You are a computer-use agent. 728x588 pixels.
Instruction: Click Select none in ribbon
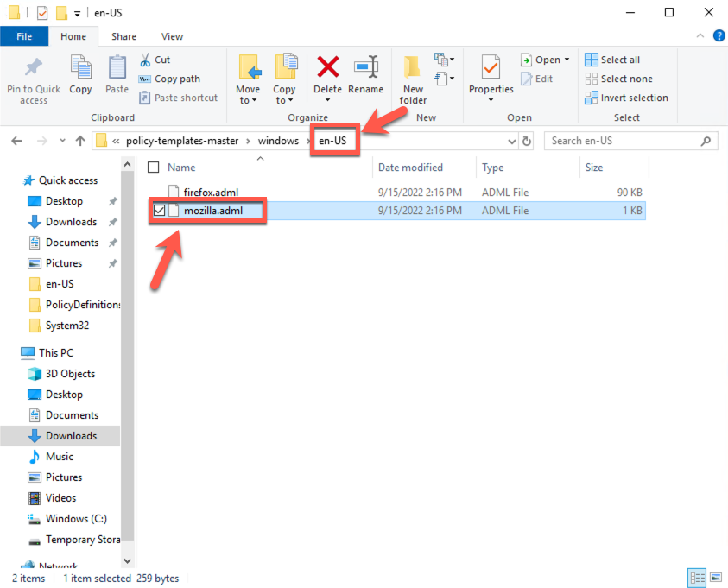(x=619, y=79)
